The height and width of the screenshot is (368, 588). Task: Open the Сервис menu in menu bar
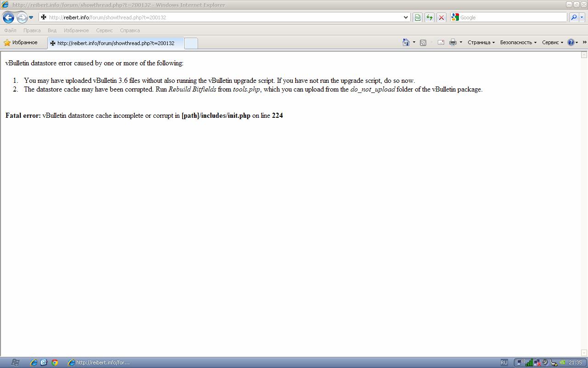click(x=104, y=30)
